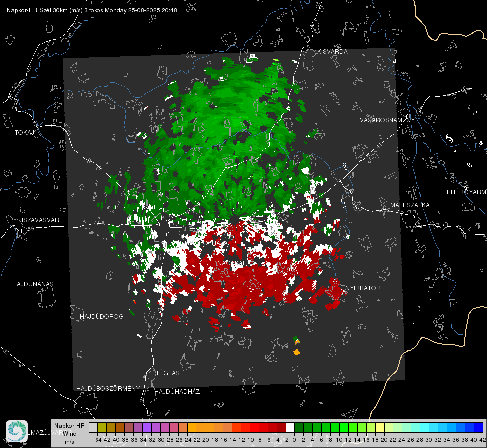This screenshot has height=448, width=487.
Task: Select the HAJDÚHADHÁZ town label
Action: 177,392
